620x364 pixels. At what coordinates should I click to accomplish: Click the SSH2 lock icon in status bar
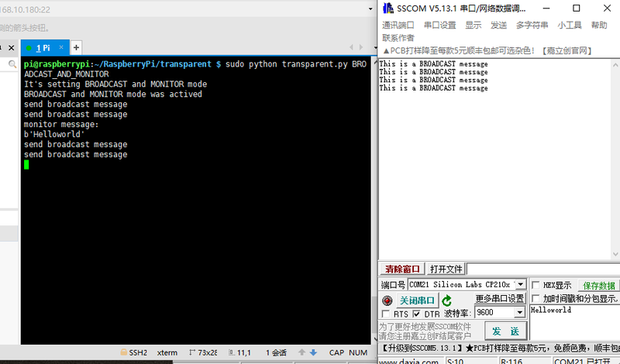124,352
